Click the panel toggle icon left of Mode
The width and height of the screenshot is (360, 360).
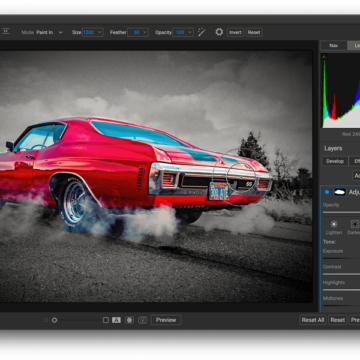6,31
